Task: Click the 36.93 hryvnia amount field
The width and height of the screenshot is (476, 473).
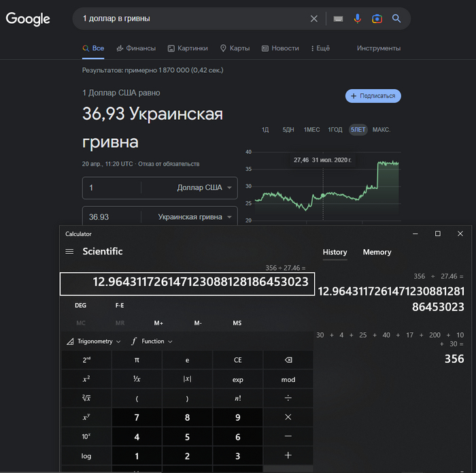Action: tap(112, 217)
